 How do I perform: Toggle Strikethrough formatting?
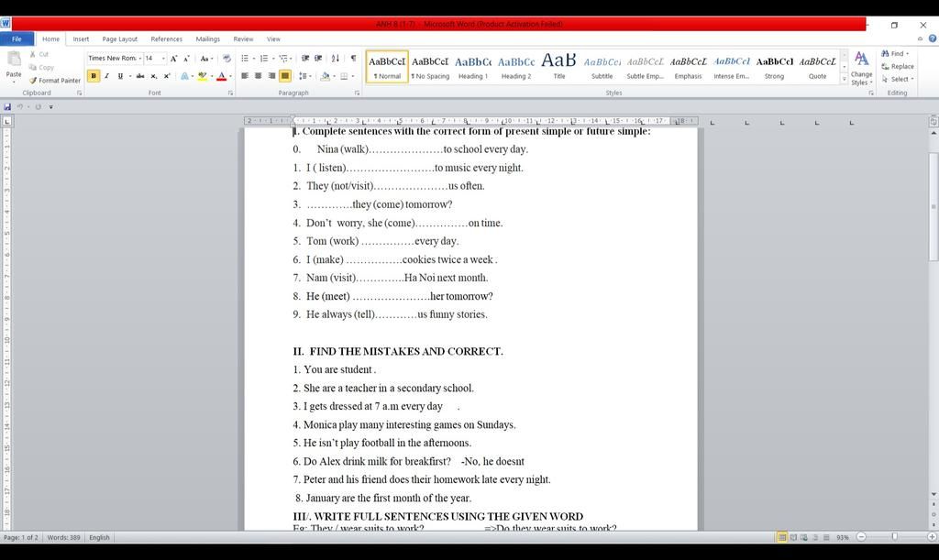point(140,76)
